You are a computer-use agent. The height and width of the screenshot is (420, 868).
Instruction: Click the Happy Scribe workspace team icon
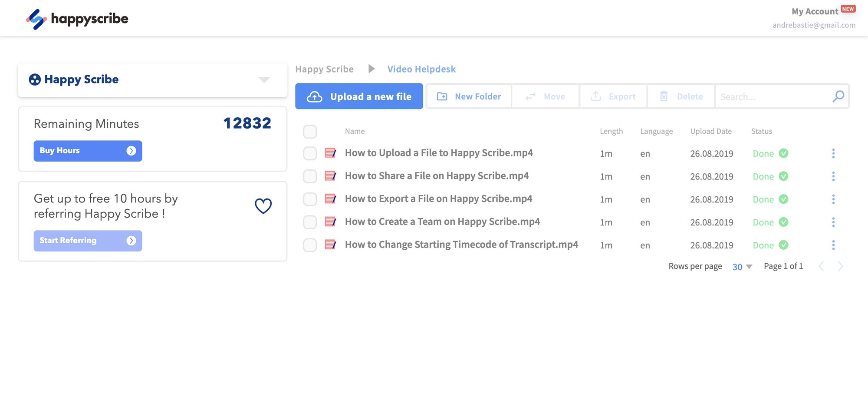35,79
